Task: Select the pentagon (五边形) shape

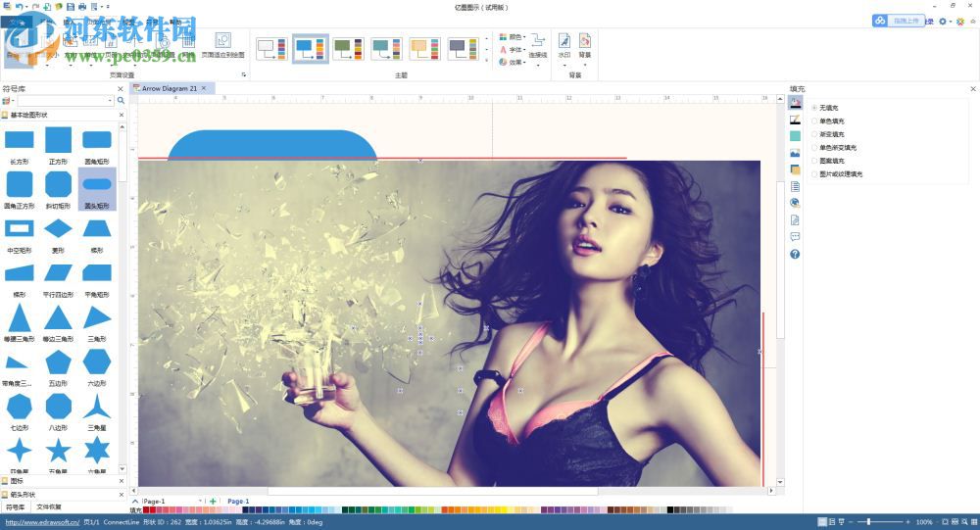Action: pos(58,361)
